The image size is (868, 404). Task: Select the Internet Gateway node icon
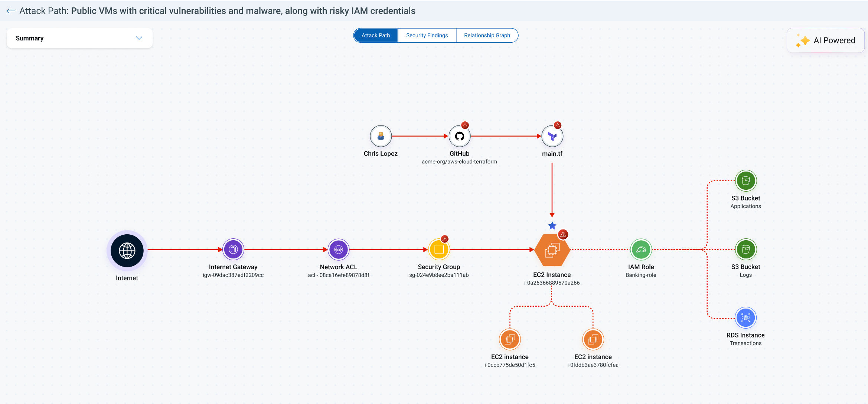coord(233,249)
